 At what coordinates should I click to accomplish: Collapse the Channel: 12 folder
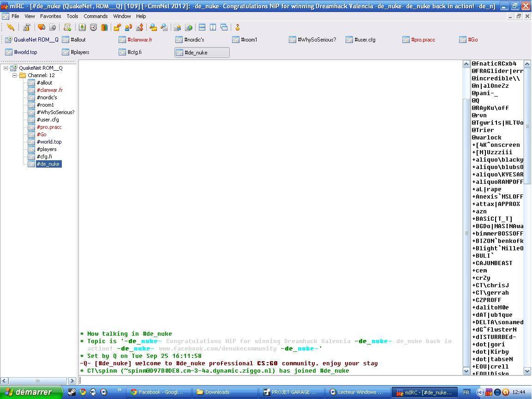pos(14,75)
